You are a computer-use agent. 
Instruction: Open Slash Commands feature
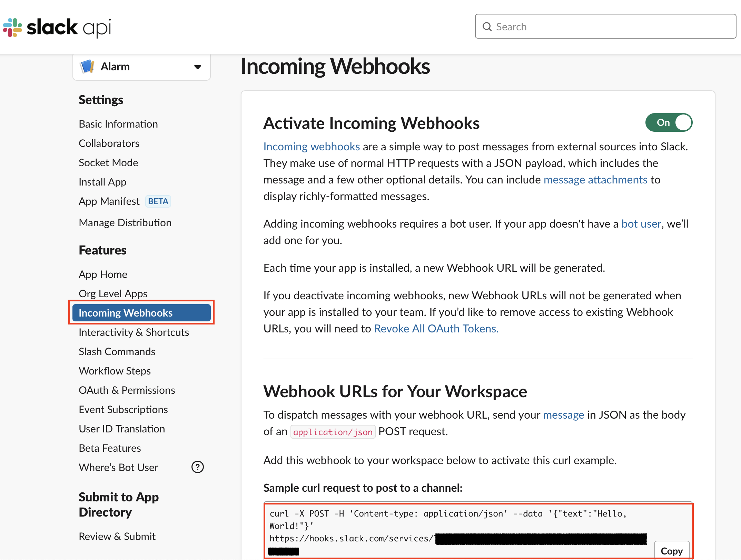point(117,351)
